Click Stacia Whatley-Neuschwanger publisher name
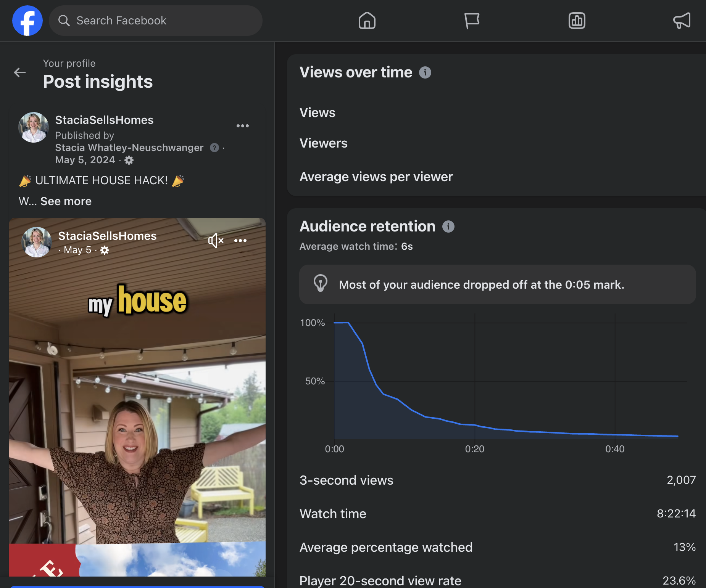706x588 pixels. pyautogui.click(x=129, y=148)
